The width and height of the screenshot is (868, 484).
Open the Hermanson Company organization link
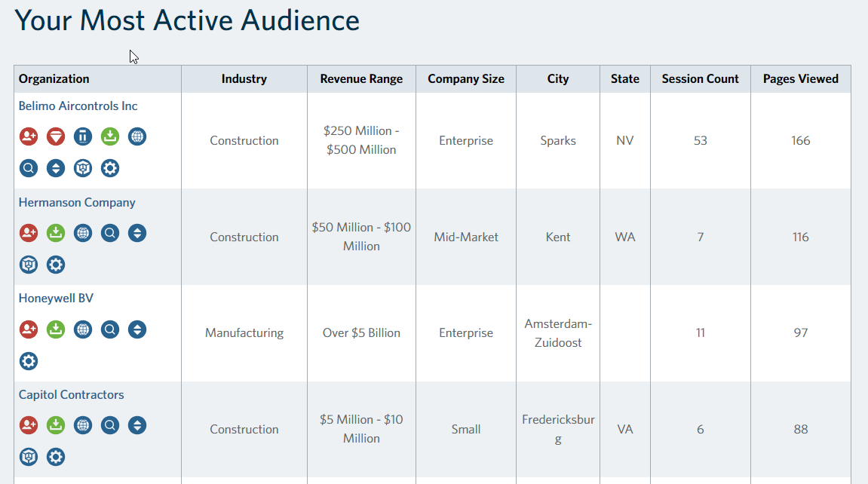77,203
